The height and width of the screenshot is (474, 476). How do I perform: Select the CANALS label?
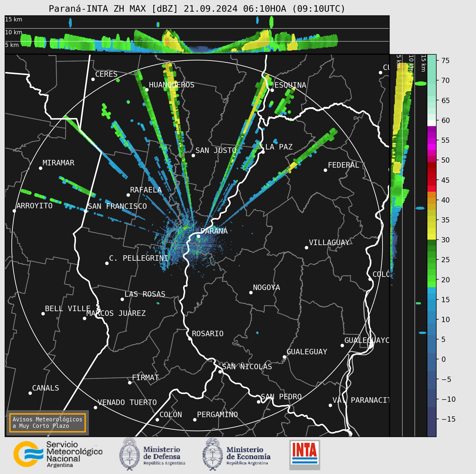click(46, 388)
